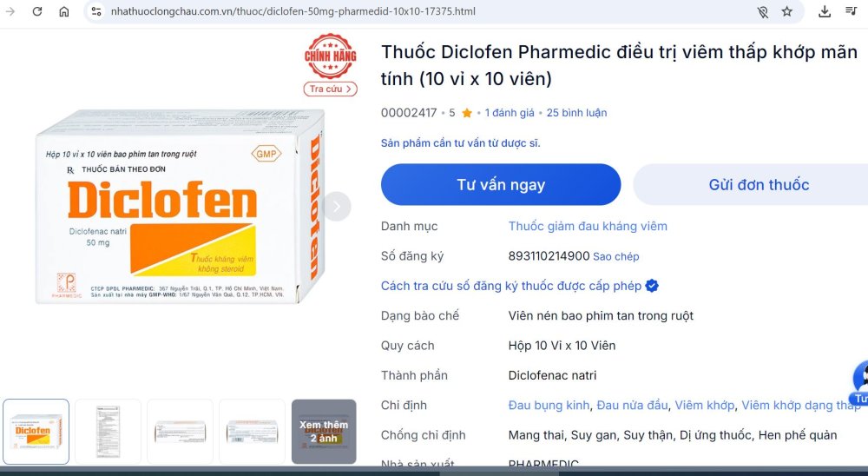
Task: Show next product image with arrow
Action: [337, 206]
